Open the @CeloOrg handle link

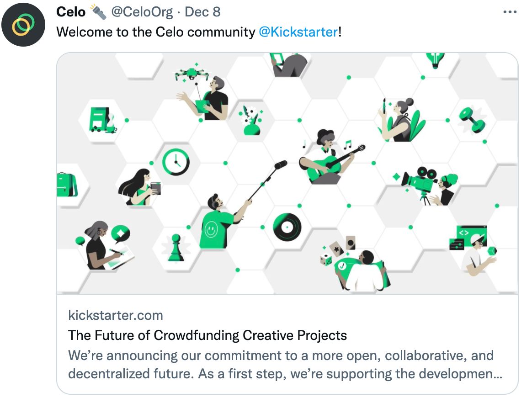pyautogui.click(x=142, y=12)
